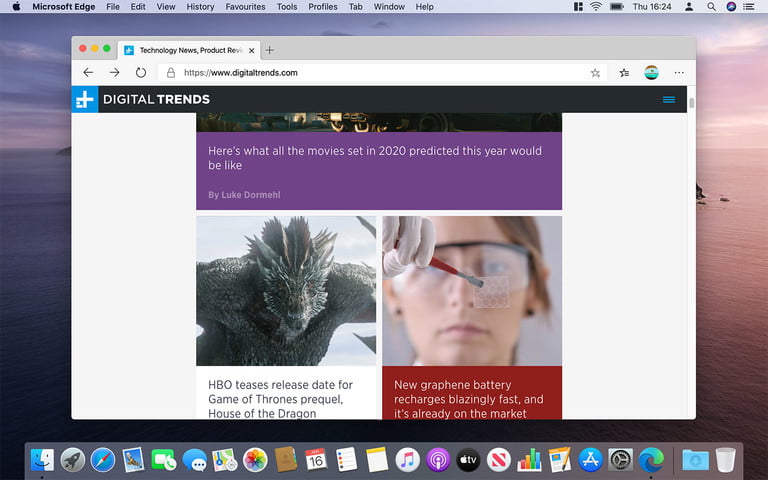Viewport: 768px width, 480px height.
Task: Open System Preferences gear in the Dock
Action: click(x=621, y=460)
